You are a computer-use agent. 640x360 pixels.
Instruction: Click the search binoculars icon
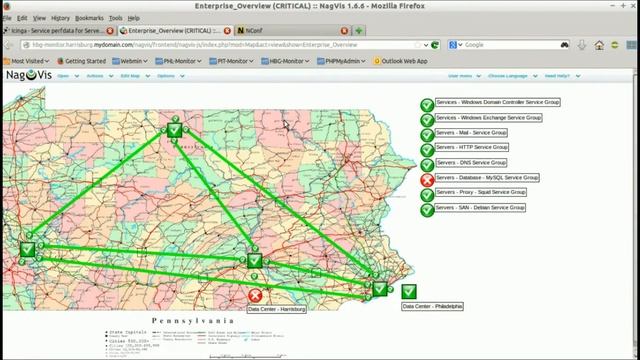[564, 45]
